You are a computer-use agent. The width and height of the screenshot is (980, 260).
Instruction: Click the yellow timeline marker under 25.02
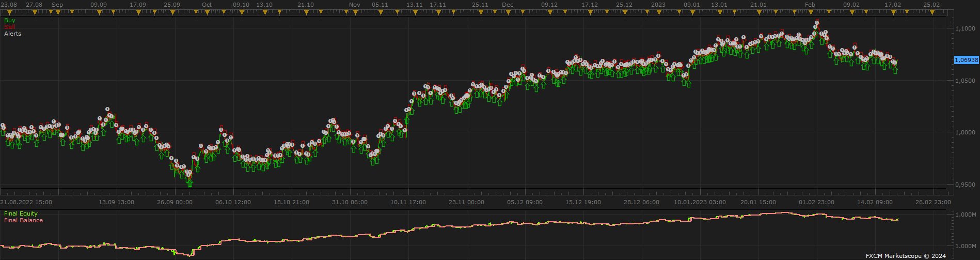(x=931, y=12)
